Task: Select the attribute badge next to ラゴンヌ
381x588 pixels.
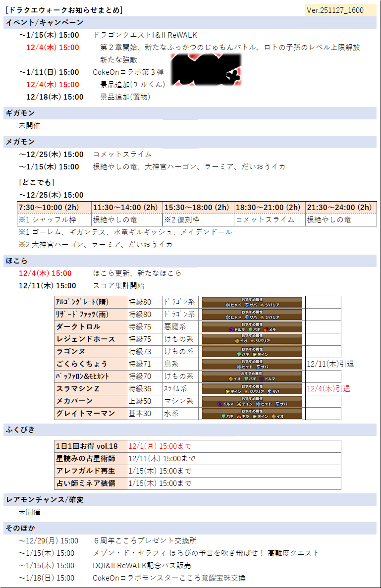Action: coord(252,352)
